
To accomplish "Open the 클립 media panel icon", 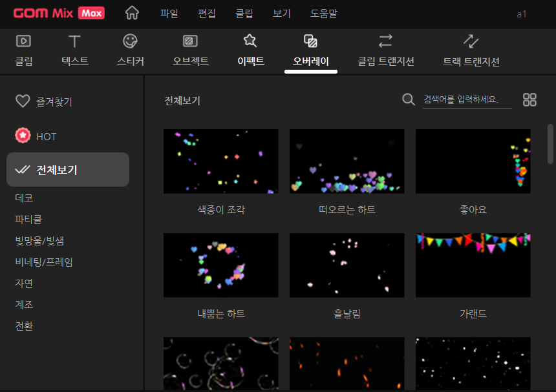I will point(23,41).
